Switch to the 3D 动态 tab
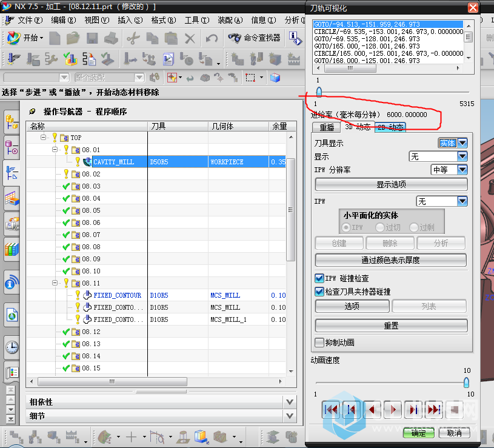494x448 pixels. click(x=358, y=127)
